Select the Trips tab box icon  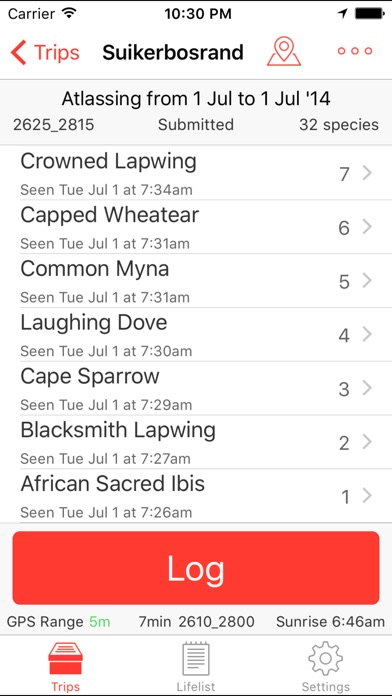pos(65,658)
